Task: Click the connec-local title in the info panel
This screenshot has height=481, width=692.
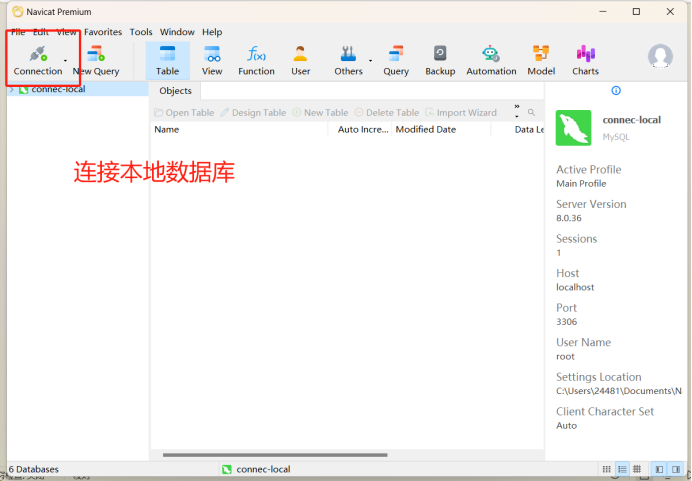Action: pyautogui.click(x=632, y=120)
